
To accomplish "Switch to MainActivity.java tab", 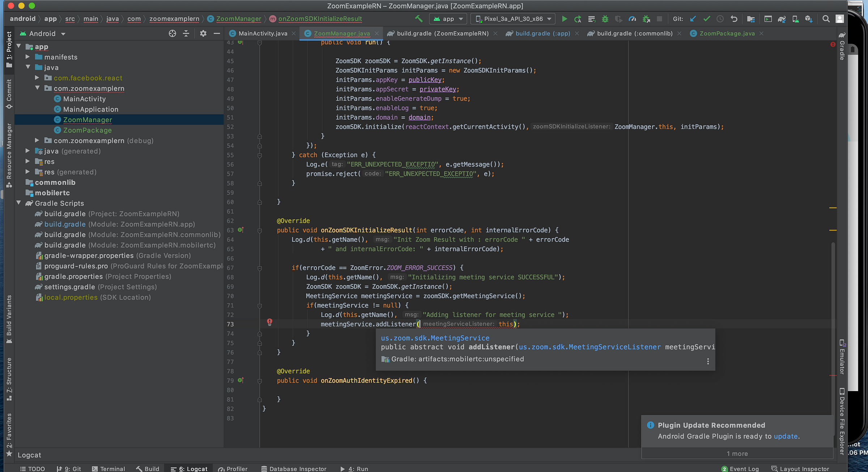I will (x=263, y=33).
